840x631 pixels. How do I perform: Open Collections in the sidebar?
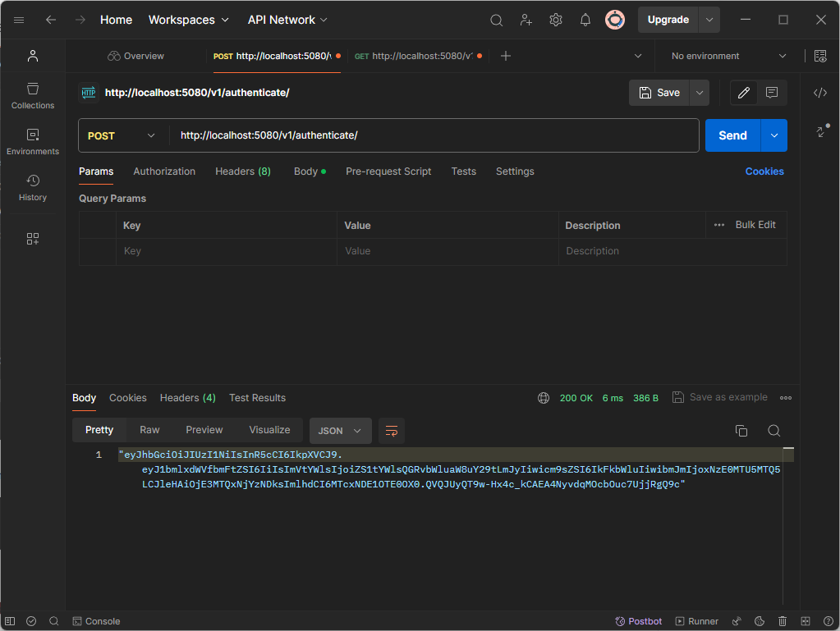click(33, 96)
